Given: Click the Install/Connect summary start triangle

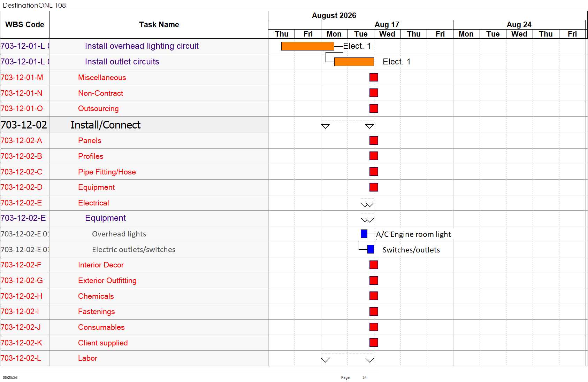Looking at the screenshot, I should click(325, 126).
